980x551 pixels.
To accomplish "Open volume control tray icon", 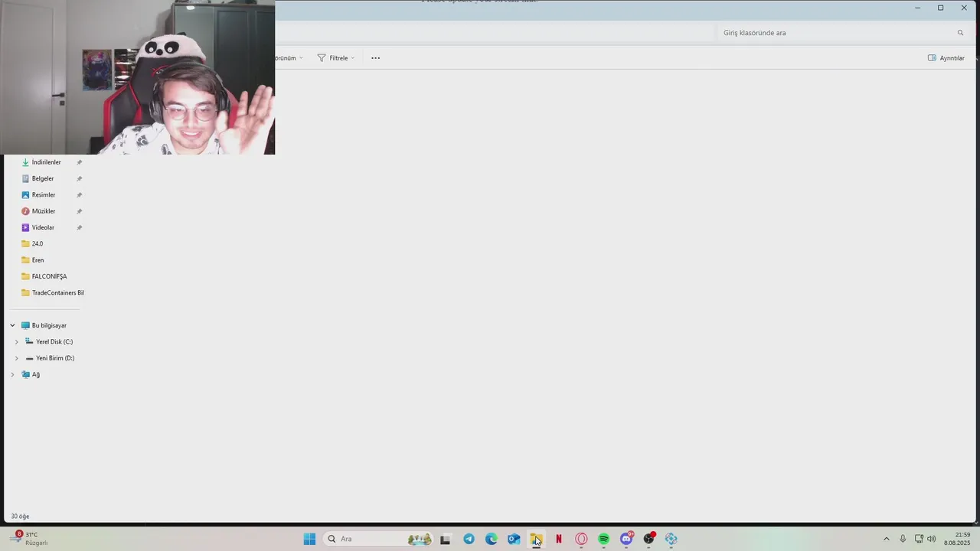I will pyautogui.click(x=932, y=539).
